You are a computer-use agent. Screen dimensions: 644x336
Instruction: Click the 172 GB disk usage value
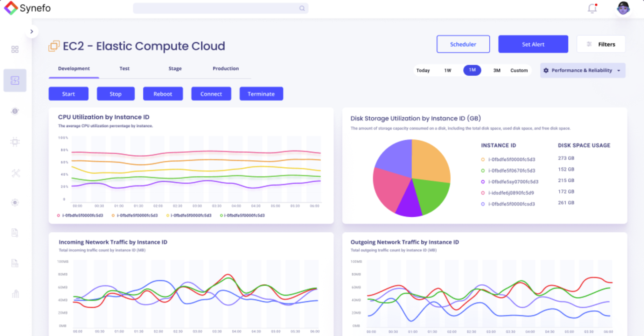[566, 192]
